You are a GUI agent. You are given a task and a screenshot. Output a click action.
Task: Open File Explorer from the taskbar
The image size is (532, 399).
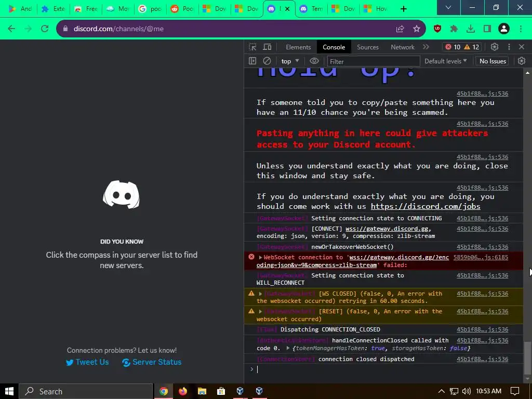(x=202, y=391)
